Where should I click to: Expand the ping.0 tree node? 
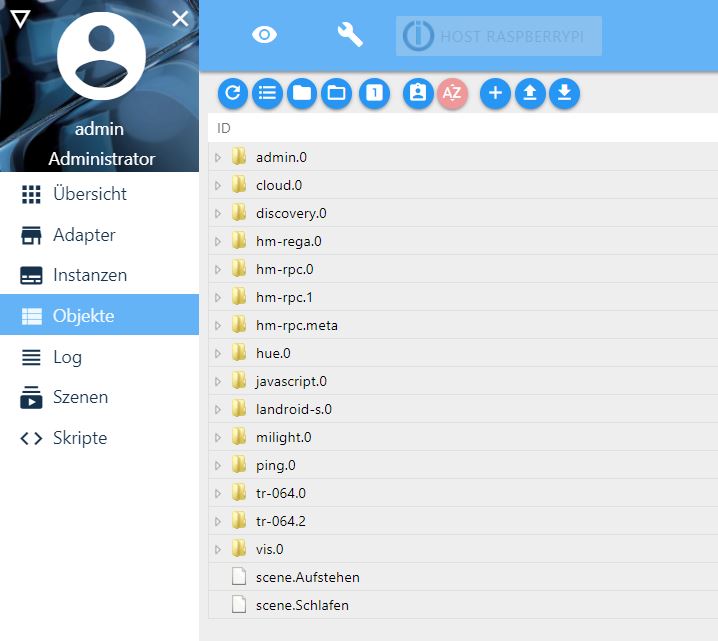[x=218, y=466]
